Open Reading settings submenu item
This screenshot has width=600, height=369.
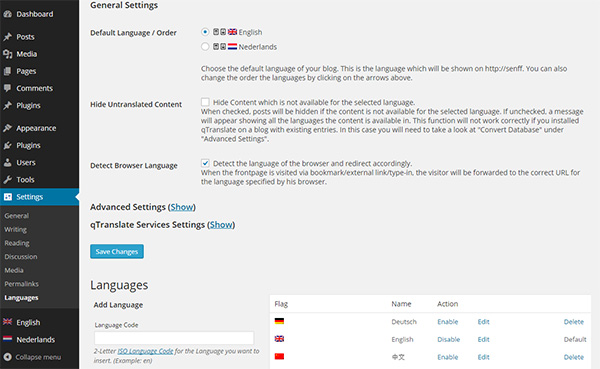17,243
